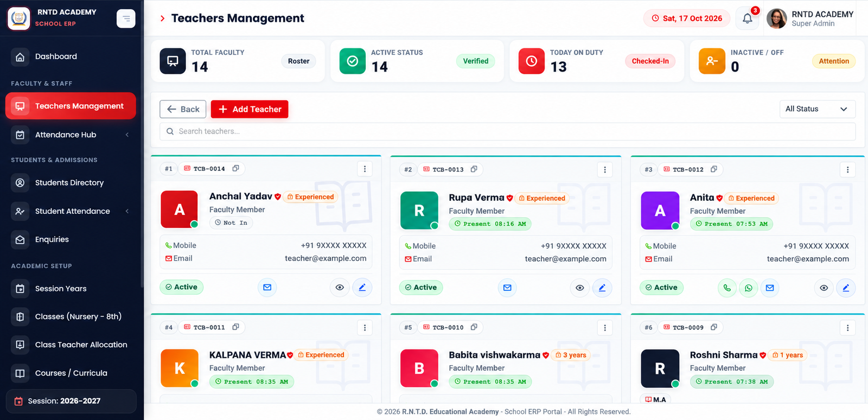This screenshot has width=868, height=420.
Task: Open more options for Kalpana Verma's card
Action: [x=365, y=328]
